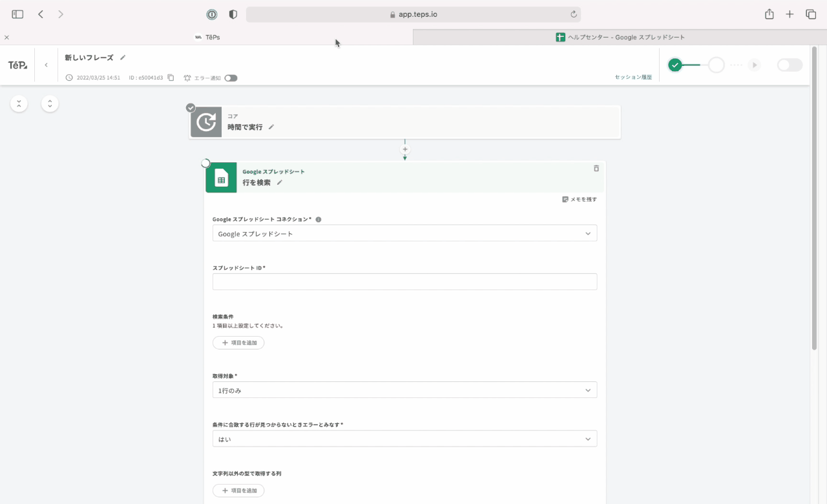
Task: Add an item under 検索条件
Action: 238,342
